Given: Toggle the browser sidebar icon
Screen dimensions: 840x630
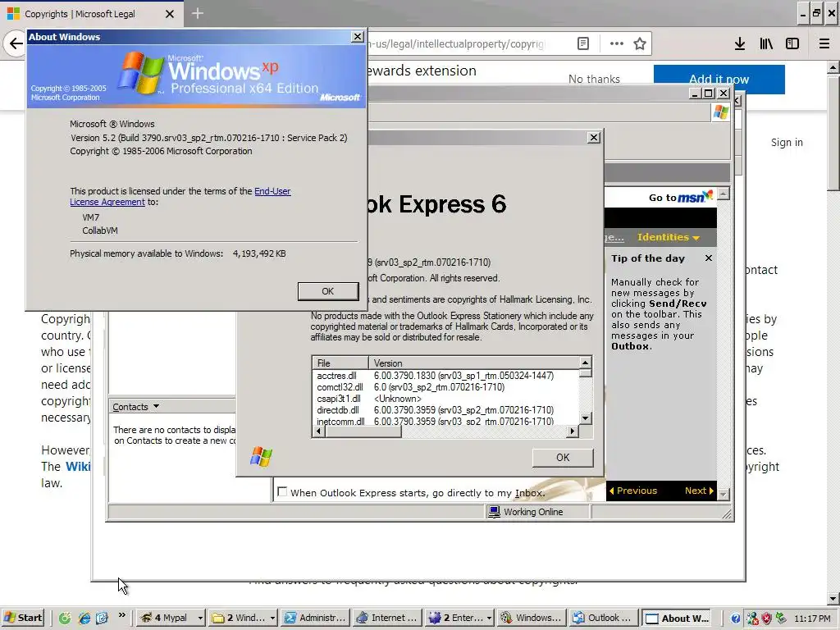Looking at the screenshot, I should (792, 44).
